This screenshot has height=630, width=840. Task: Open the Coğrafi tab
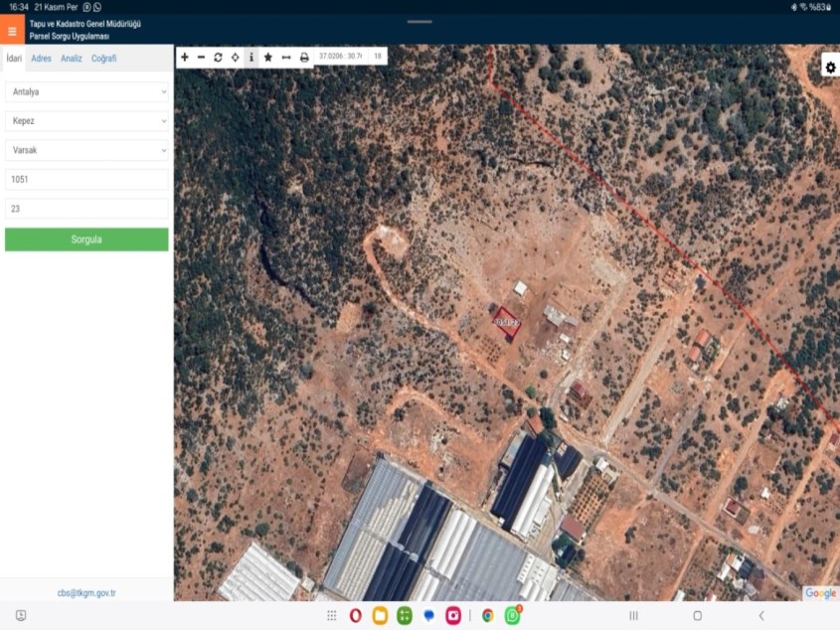(103, 59)
